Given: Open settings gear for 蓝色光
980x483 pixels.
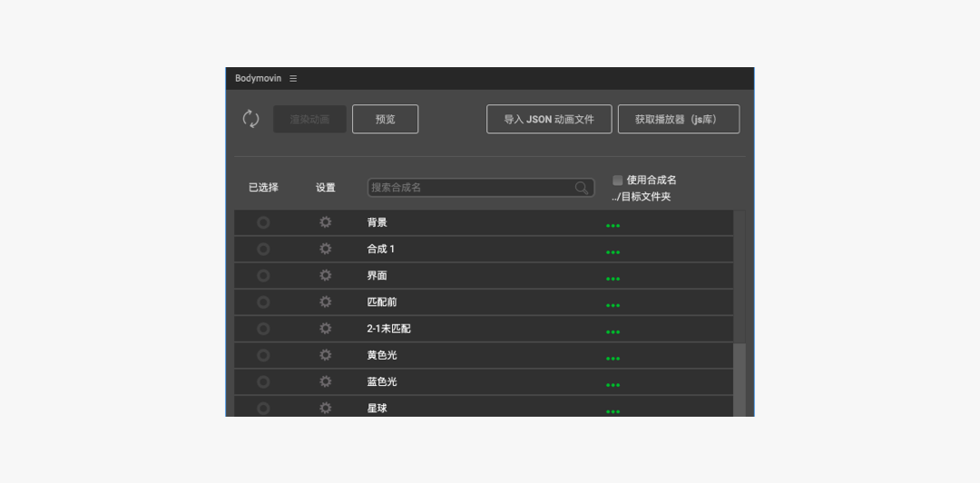Looking at the screenshot, I should click(325, 381).
